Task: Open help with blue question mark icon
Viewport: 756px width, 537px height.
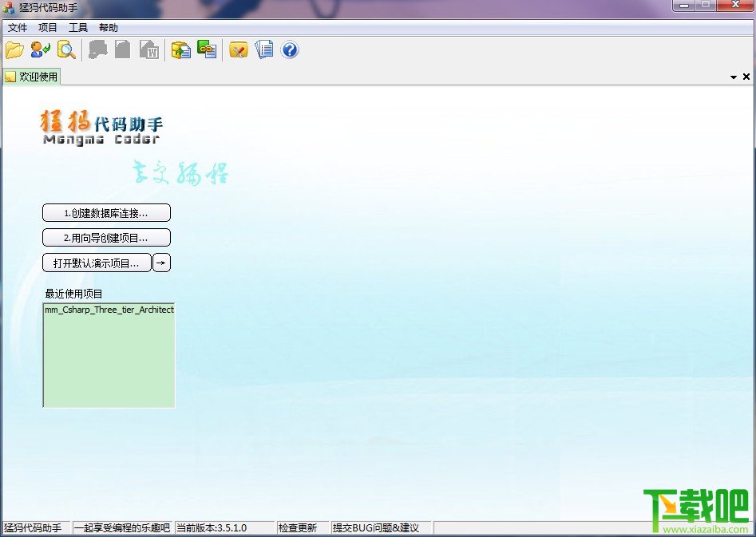Action: [x=290, y=49]
